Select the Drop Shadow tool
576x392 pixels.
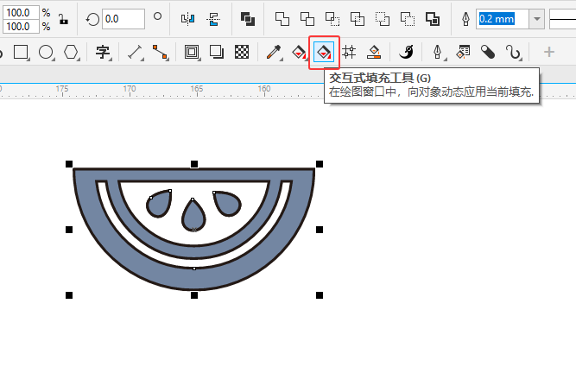(x=217, y=52)
